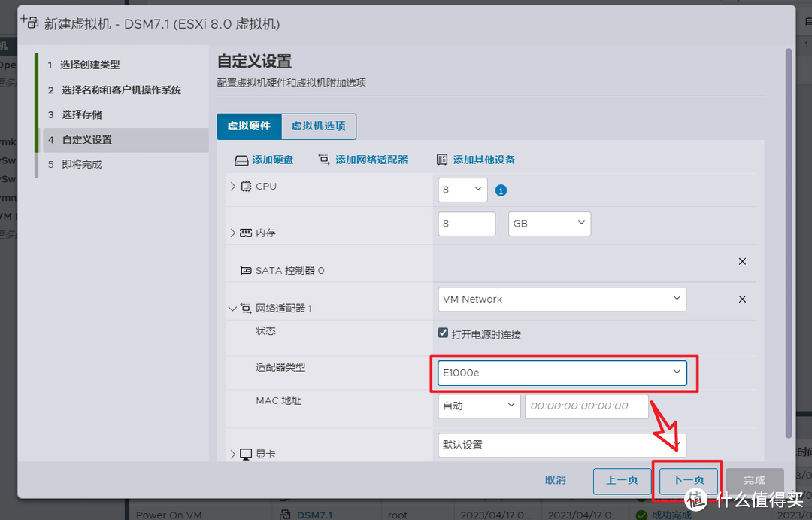Remove SATA 控制器 0 with the X

(x=742, y=262)
